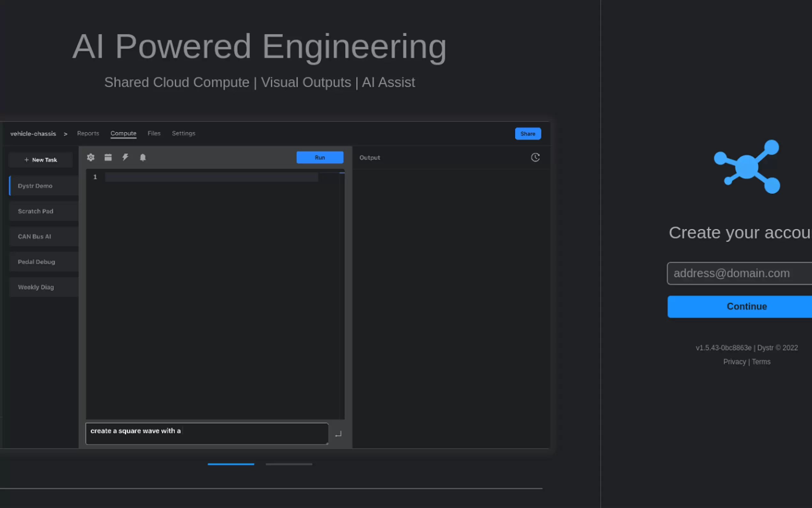Click the gear settings icon in editor toolbar
812x508 pixels.
click(91, 157)
